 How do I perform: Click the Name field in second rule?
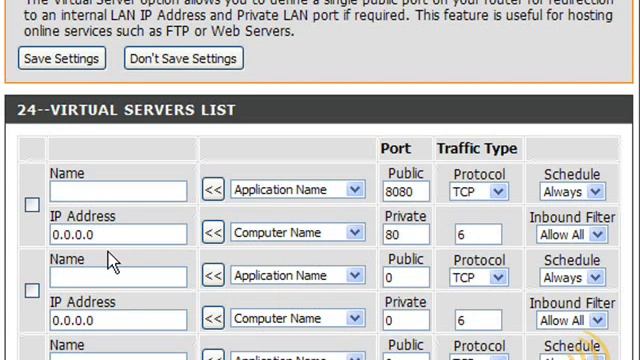(118, 277)
